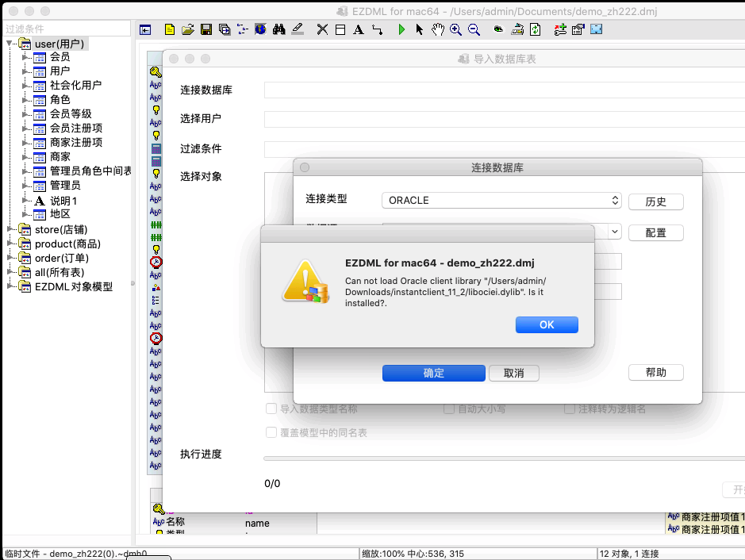Screen dimensions: 745x560
Task: Expand the order(订单) tree node
Action: [10, 258]
